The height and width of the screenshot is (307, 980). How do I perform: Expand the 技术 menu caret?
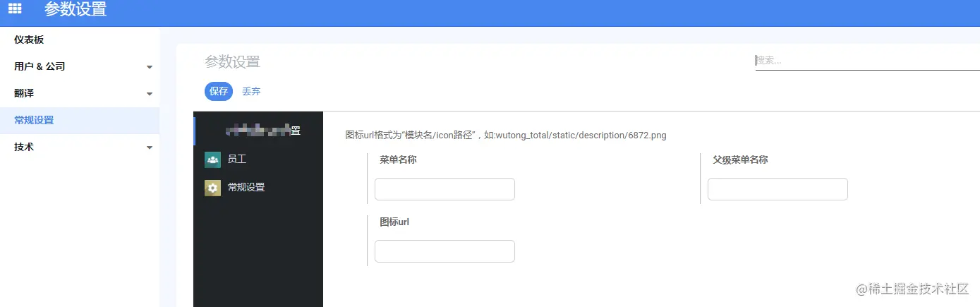[149, 148]
